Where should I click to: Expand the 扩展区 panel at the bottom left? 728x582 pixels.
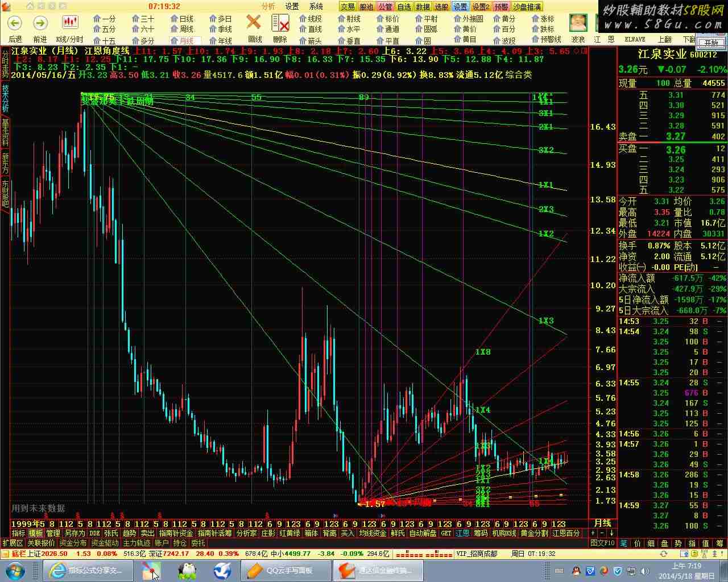[13, 543]
